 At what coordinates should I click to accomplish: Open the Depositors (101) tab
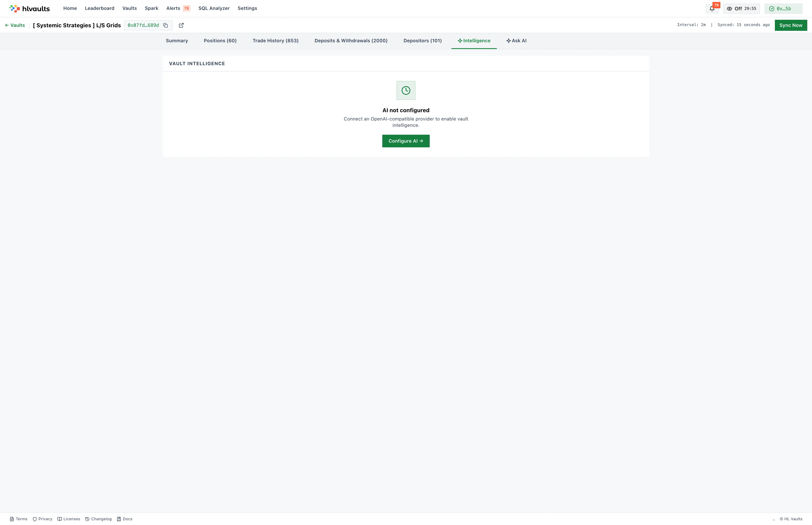423,41
